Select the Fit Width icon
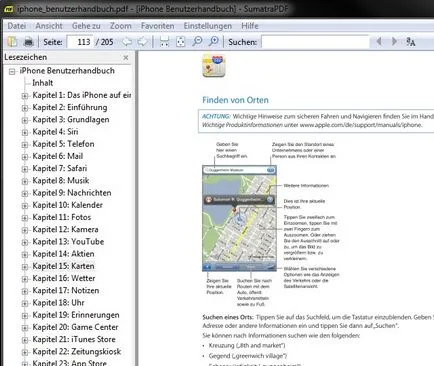Viewport: 434px width, 366px height. click(164, 42)
